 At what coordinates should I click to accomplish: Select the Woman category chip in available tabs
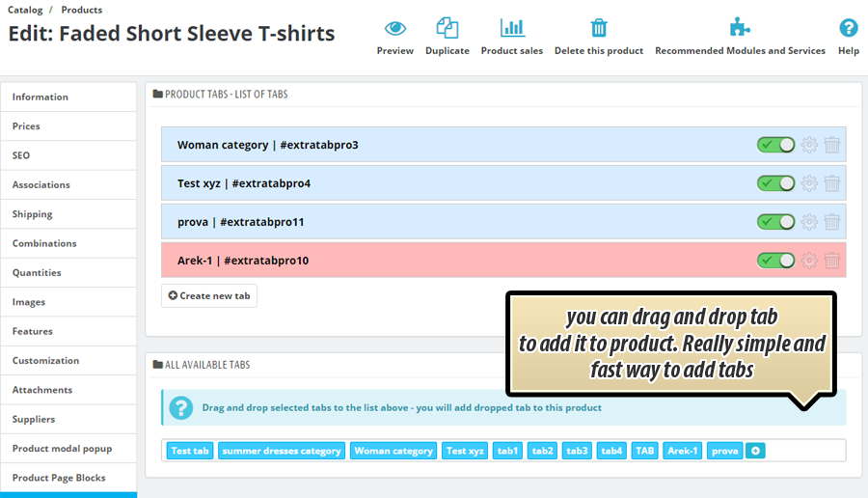point(393,451)
